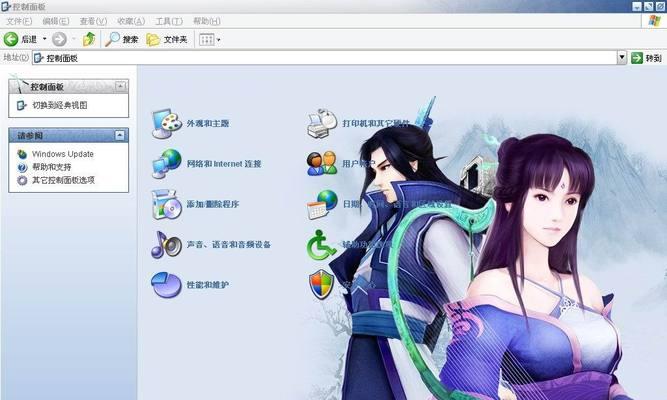
Task: Open 帮助和支持 link
Action: [x=51, y=167]
